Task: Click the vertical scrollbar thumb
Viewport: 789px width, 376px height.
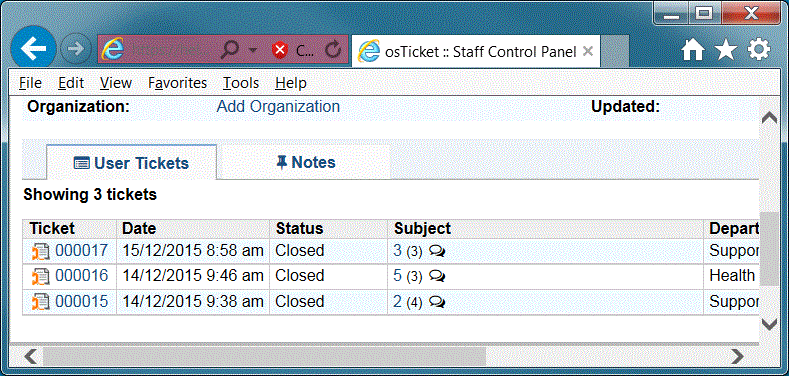Action: pyautogui.click(x=769, y=249)
